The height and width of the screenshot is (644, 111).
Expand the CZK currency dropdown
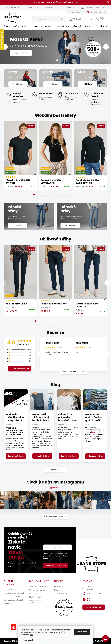click(x=86, y=8)
